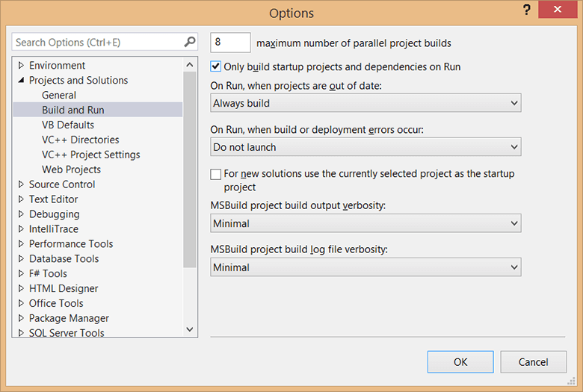This screenshot has width=583, height=392.
Task: Select the Database Tools category label
Action: (x=64, y=258)
